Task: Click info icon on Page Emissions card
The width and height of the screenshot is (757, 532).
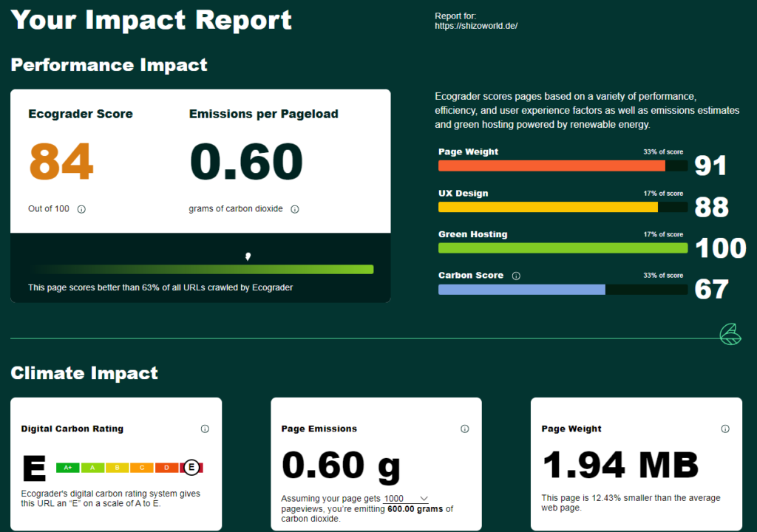Action: (x=465, y=429)
